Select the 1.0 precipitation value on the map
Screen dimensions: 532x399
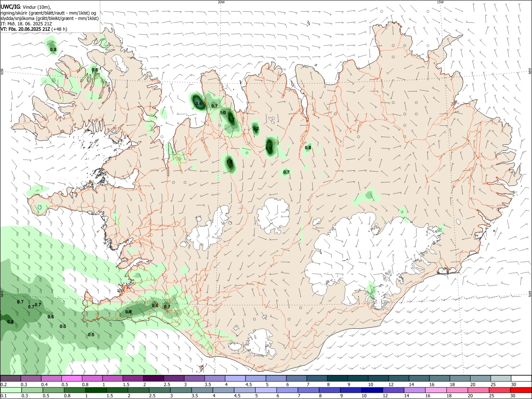(x=223, y=113)
